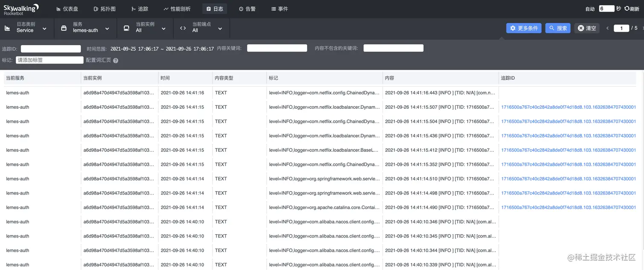Click content cell 14:40:10.345 [INFO]
The height and width of the screenshot is (270, 644).
[x=440, y=236]
